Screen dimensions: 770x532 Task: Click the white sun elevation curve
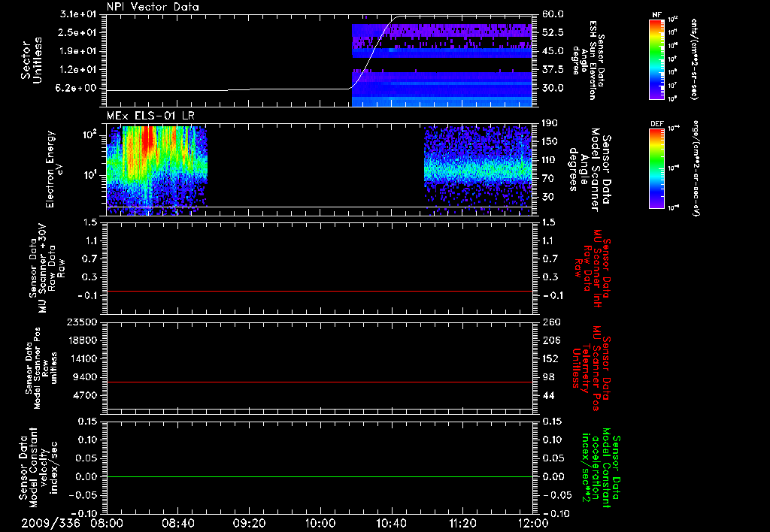coord(371,52)
